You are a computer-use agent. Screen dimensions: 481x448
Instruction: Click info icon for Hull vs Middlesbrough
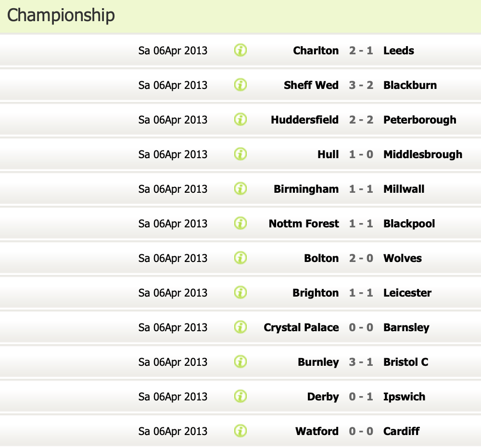240,154
